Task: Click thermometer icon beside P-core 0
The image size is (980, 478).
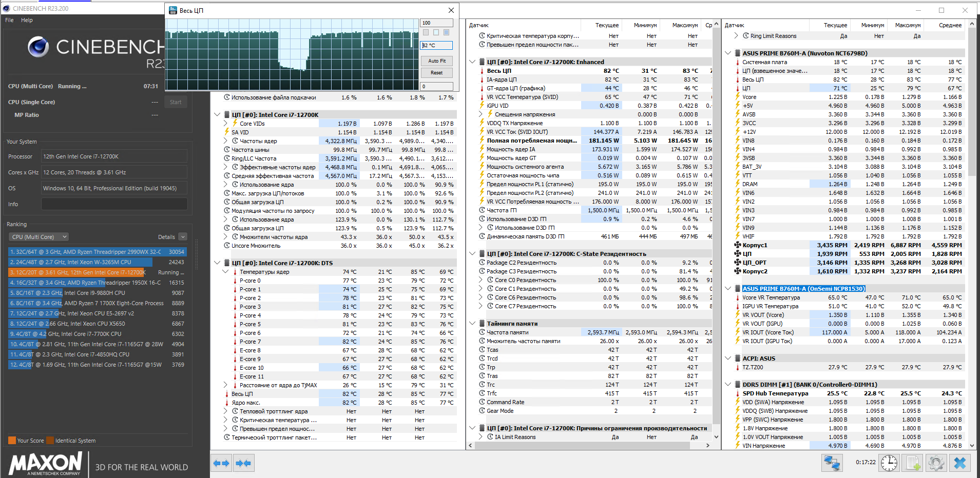Action: [235, 281]
